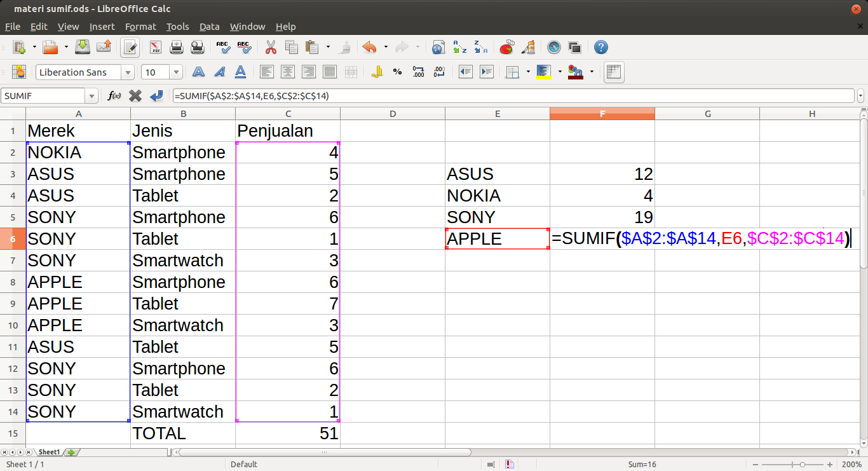This screenshot has width=868, height=471.
Task: Click the Print icon
Action: (x=176, y=47)
